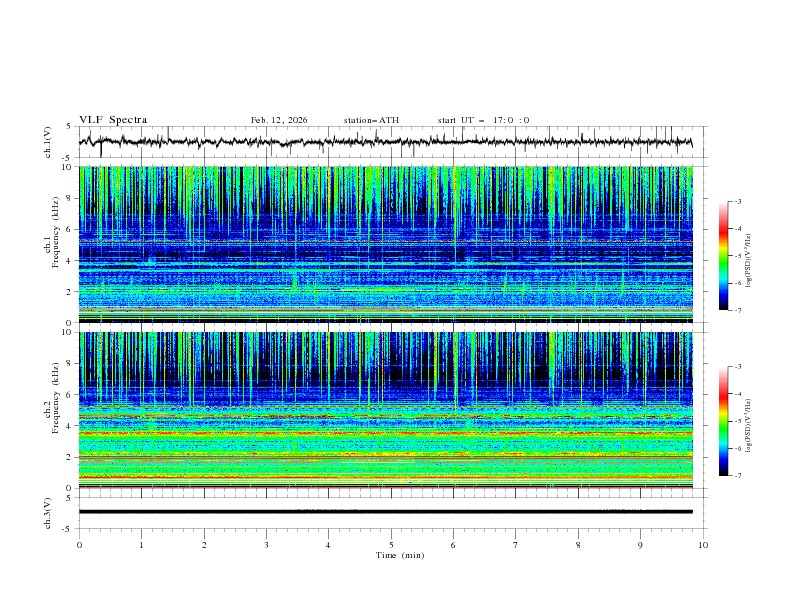The image size is (792, 612).
Task: Click time axis tick label '1'
Action: click(x=141, y=545)
